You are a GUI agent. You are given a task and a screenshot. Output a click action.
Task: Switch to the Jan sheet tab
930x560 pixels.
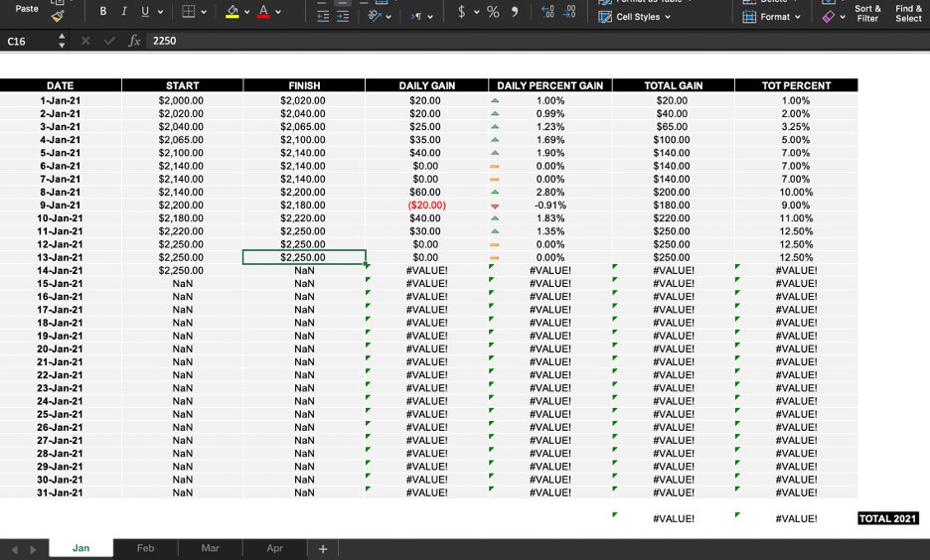tap(80, 548)
